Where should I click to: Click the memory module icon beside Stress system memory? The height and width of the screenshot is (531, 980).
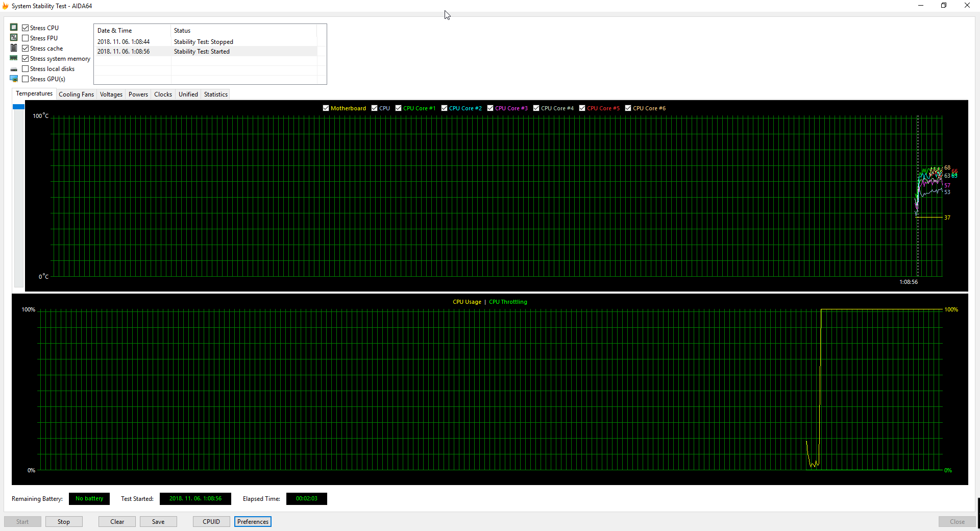(14, 58)
